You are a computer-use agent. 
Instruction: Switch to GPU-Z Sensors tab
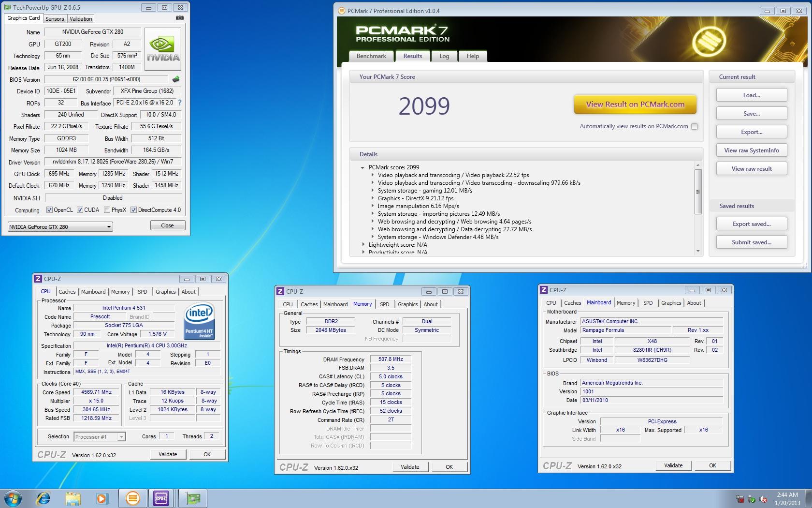click(x=55, y=19)
